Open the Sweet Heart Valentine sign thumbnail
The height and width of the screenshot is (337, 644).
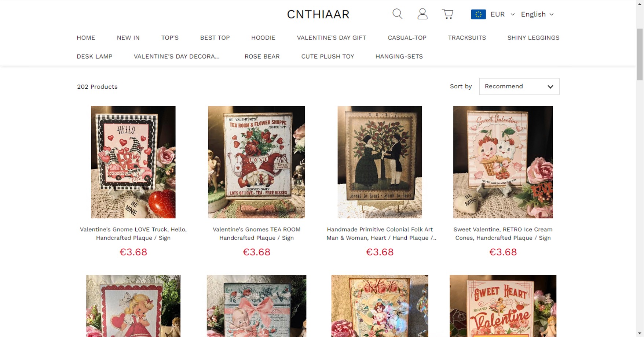[503, 306]
